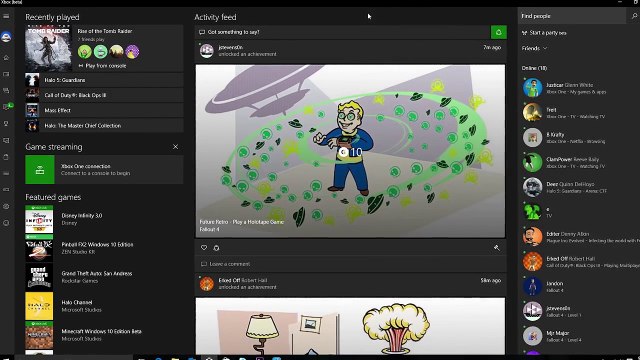Select Mass Effect in Recently played
640x360 pixels.
click(x=104, y=110)
